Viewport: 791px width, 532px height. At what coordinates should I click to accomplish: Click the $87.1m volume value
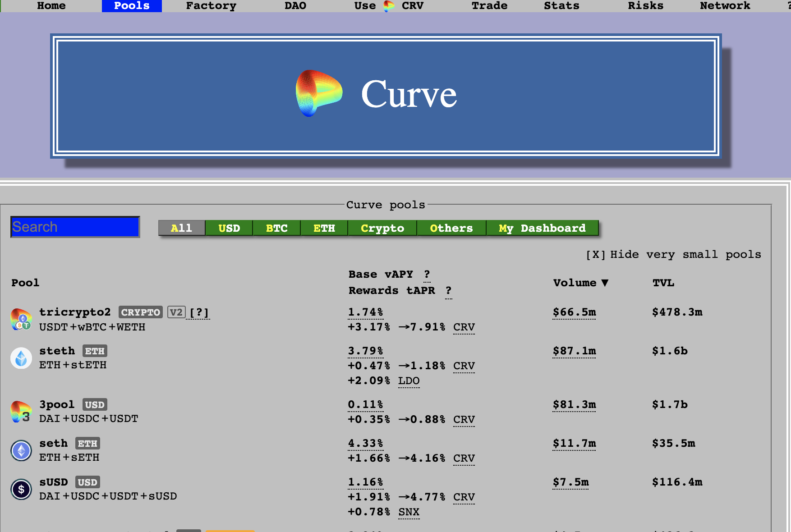[575, 351]
